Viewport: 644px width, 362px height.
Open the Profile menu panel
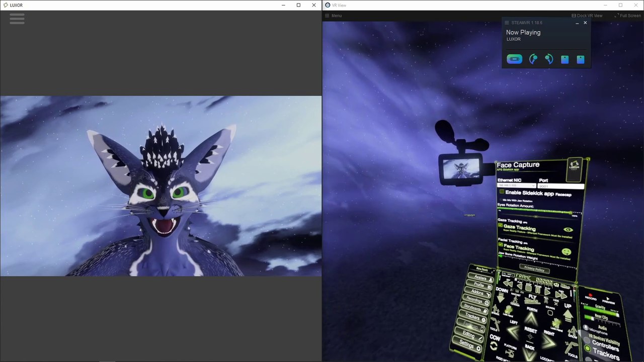tap(479, 285)
